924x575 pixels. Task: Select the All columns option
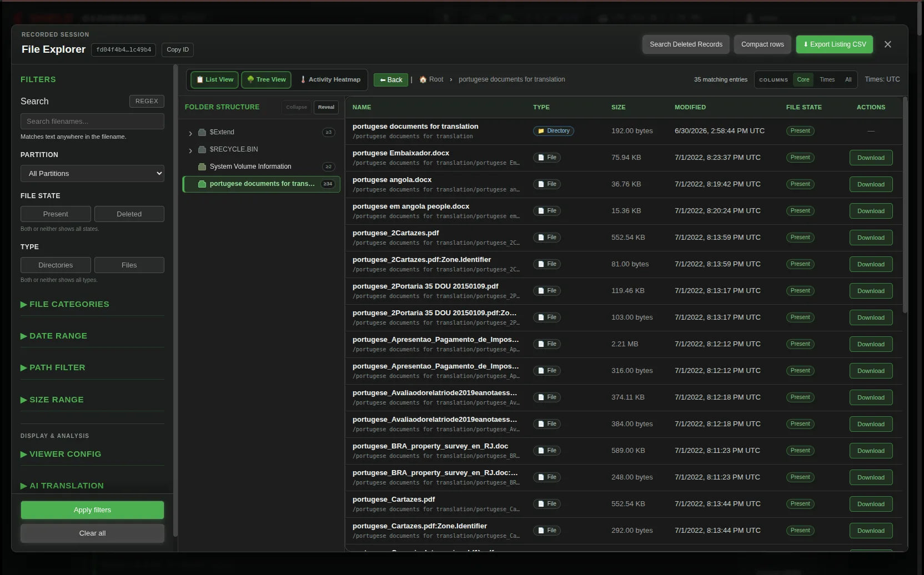(848, 79)
